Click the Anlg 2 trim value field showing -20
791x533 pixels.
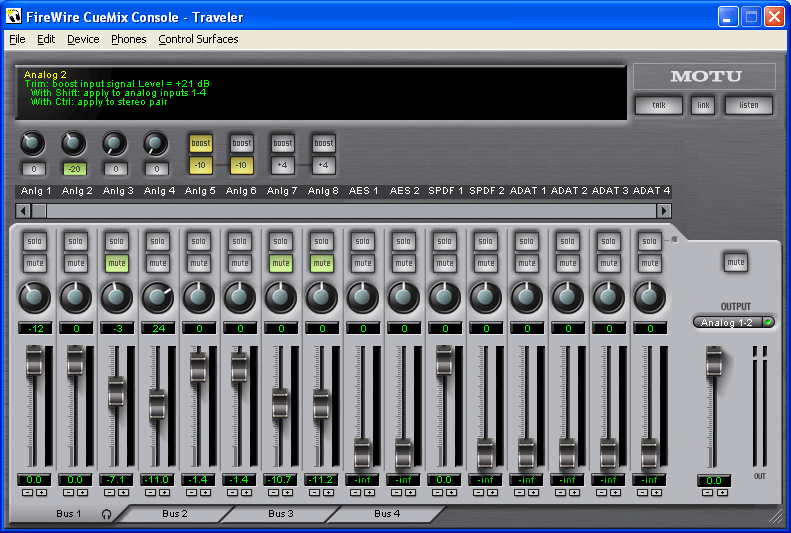pos(75,169)
